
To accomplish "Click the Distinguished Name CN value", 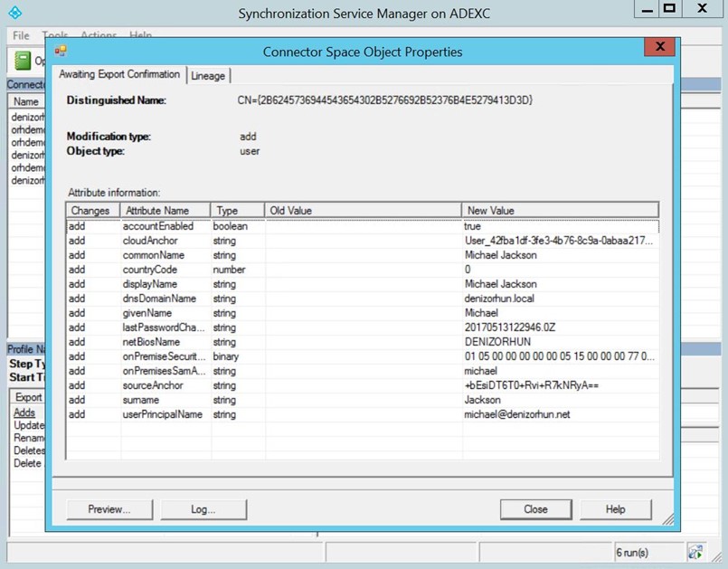I will click(384, 100).
